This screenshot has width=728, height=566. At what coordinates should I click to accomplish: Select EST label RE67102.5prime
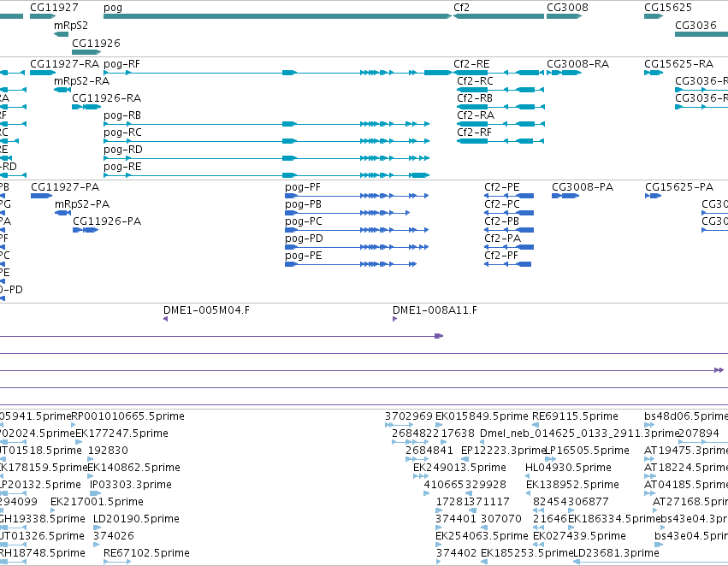click(x=147, y=553)
